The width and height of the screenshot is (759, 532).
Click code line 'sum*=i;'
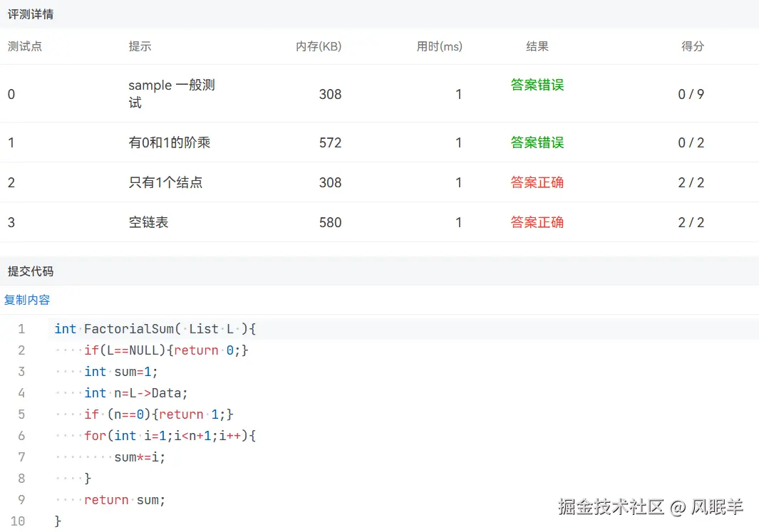(x=140, y=457)
